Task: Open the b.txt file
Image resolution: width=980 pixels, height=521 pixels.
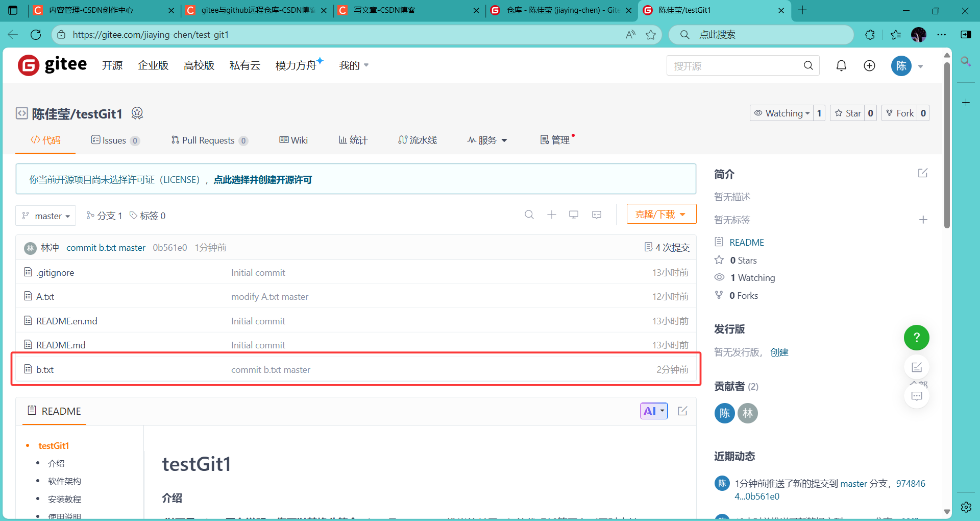Action: [x=45, y=369]
